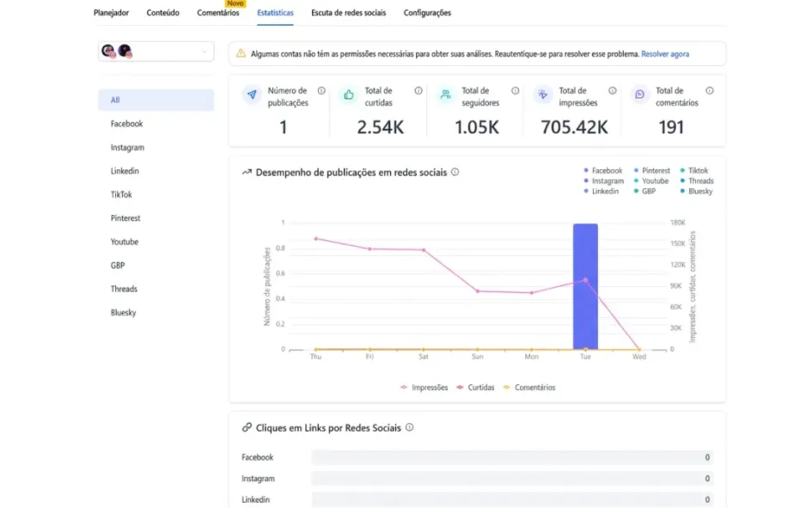Click the 705.42K impressions value
The width and height of the screenshot is (812, 508).
pyautogui.click(x=574, y=127)
